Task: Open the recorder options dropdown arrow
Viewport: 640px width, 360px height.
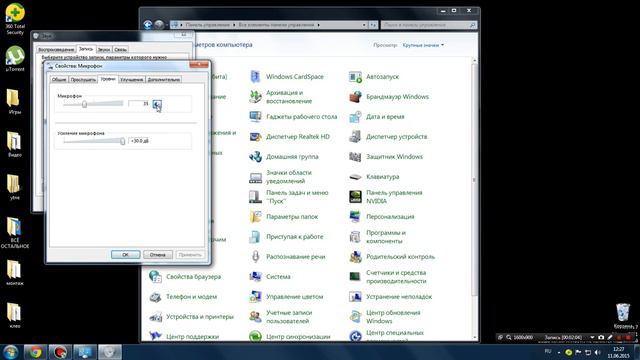Action: (x=592, y=337)
